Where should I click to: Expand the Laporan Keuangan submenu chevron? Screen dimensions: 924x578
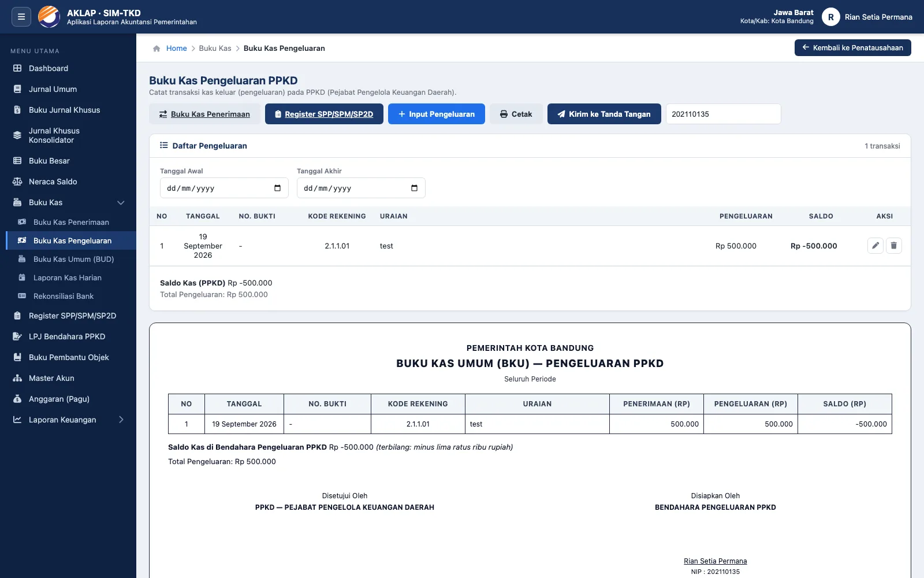click(121, 420)
